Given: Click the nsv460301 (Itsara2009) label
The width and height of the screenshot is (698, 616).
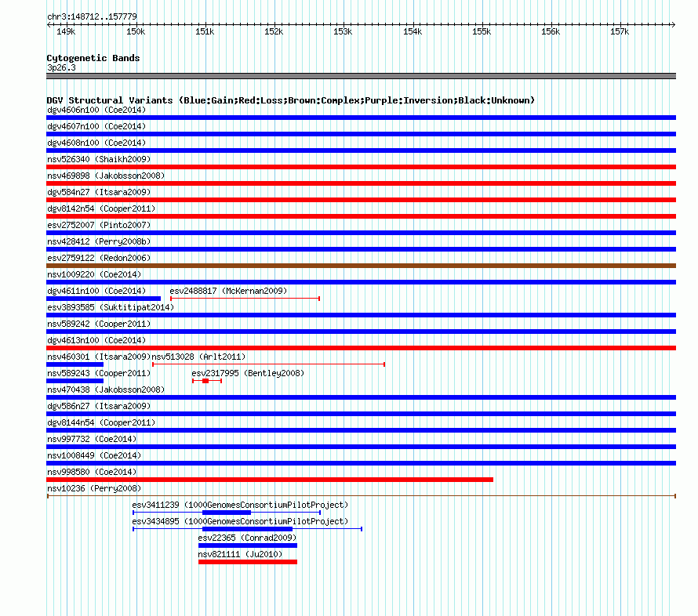Looking at the screenshot, I should (99, 357).
